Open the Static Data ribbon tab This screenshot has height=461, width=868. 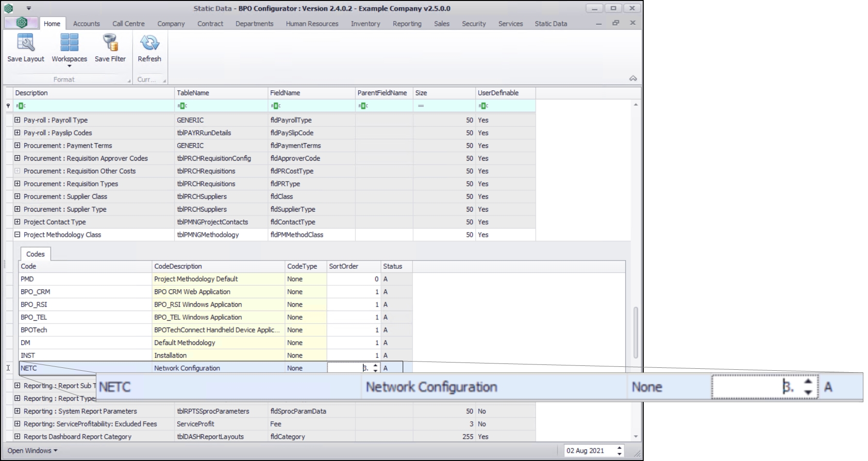tap(551, 24)
